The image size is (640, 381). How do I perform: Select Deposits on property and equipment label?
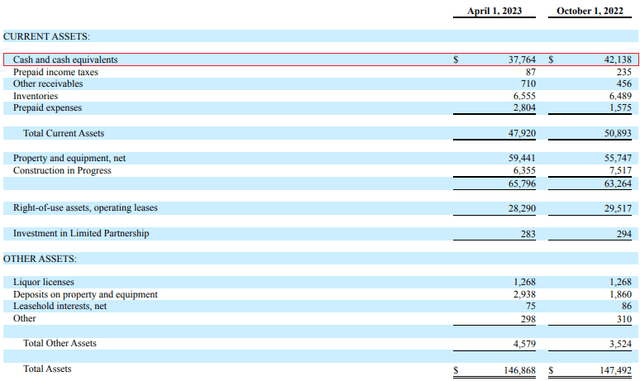(x=85, y=294)
